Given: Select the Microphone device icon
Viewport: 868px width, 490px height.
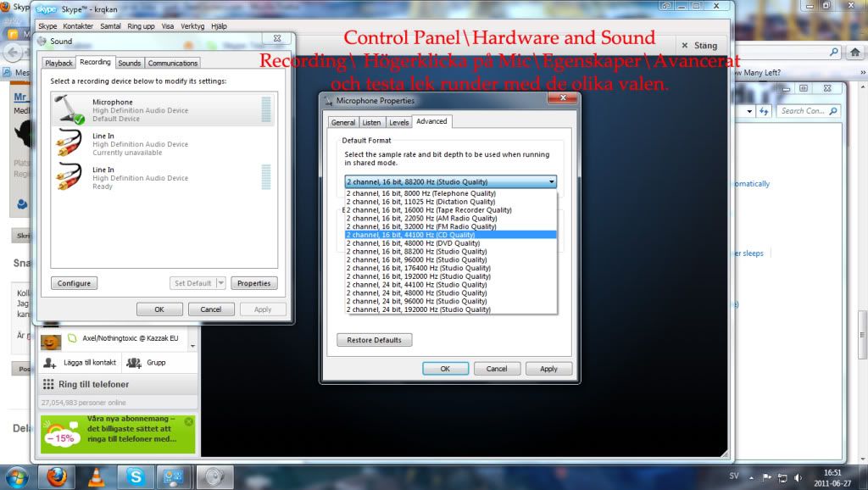Looking at the screenshot, I should coord(69,109).
